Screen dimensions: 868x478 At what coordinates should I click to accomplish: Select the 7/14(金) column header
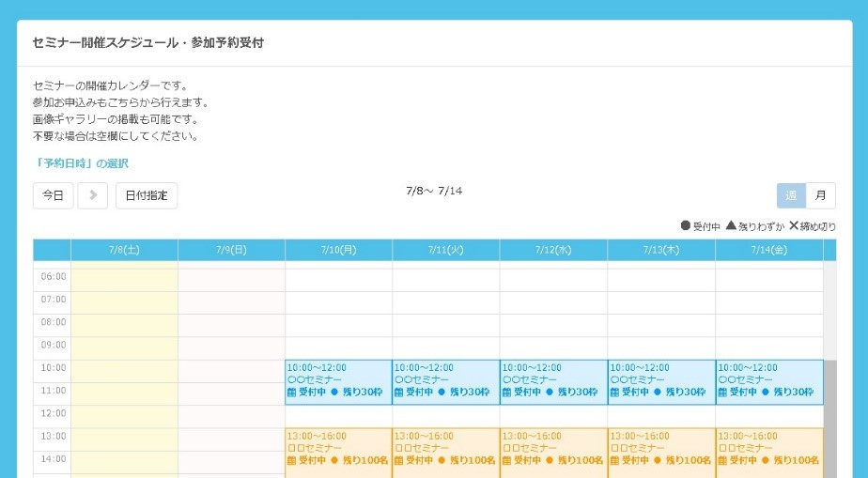(x=768, y=250)
